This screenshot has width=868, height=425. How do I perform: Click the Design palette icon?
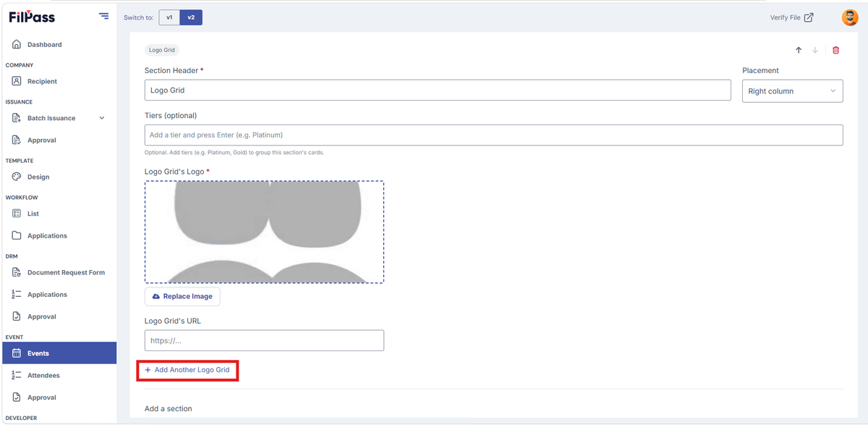click(17, 177)
